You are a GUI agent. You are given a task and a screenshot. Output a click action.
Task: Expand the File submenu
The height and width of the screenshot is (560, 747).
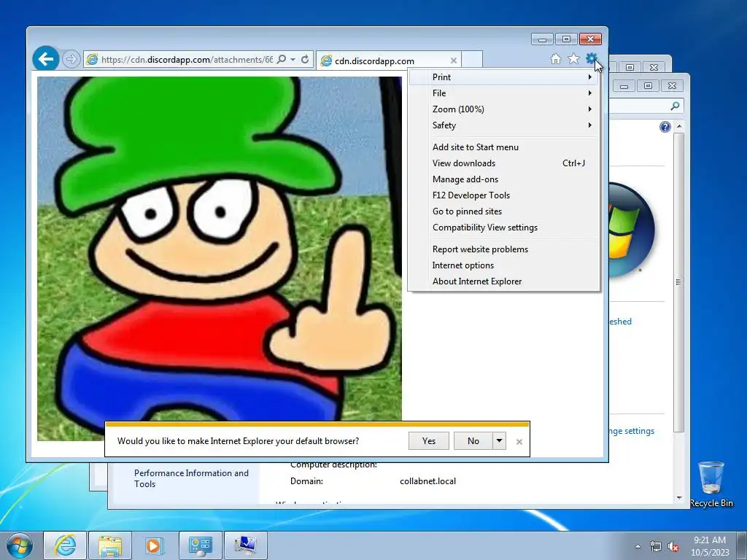(504, 93)
